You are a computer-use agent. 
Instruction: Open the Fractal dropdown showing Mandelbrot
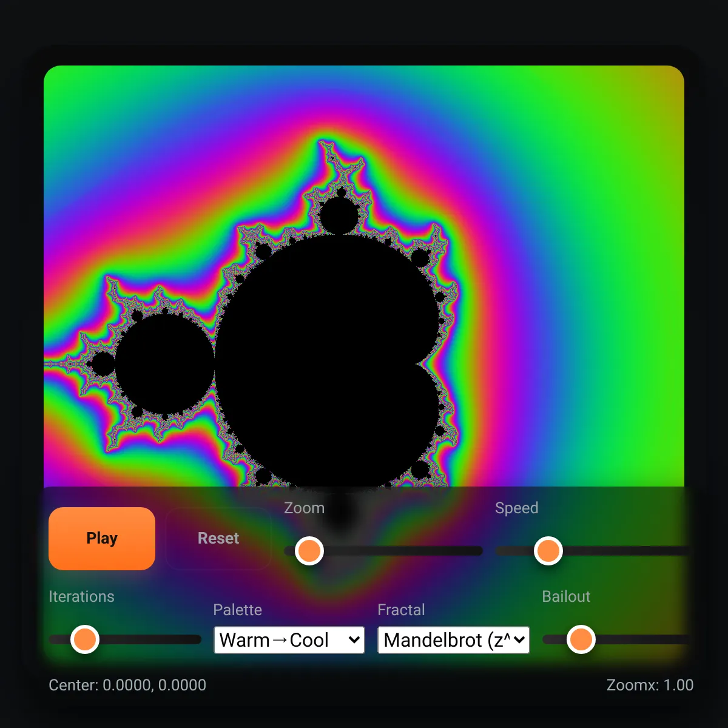(x=454, y=640)
